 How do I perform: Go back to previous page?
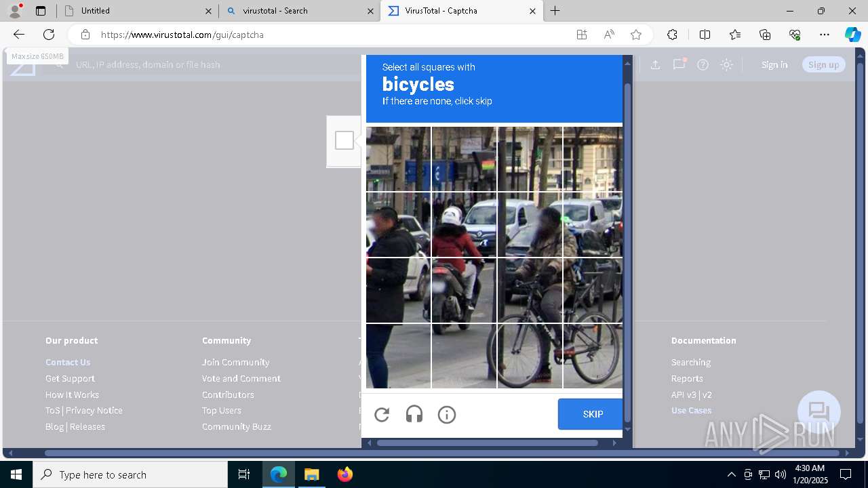pyautogui.click(x=19, y=35)
